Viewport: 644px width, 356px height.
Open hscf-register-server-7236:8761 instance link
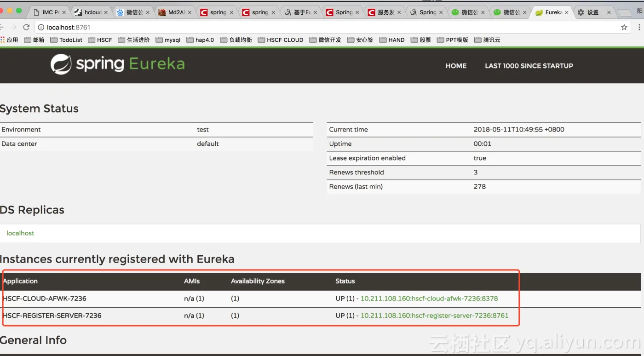[434, 316]
